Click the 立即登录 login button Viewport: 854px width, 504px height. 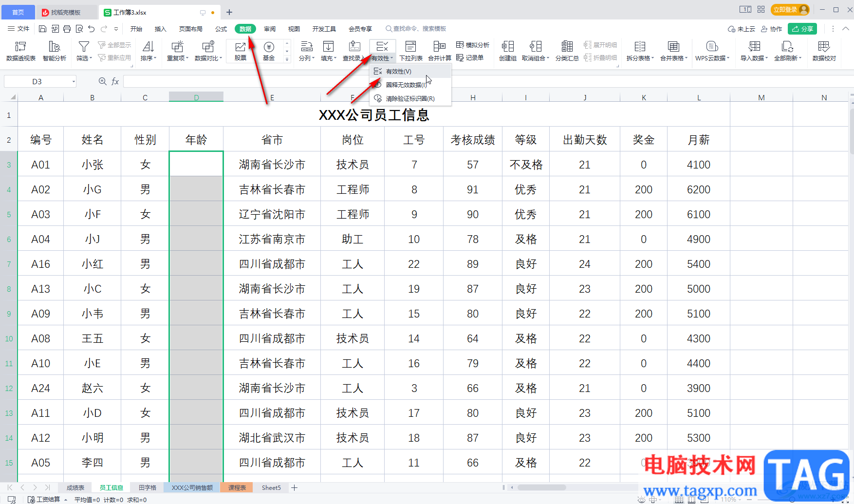coord(790,9)
